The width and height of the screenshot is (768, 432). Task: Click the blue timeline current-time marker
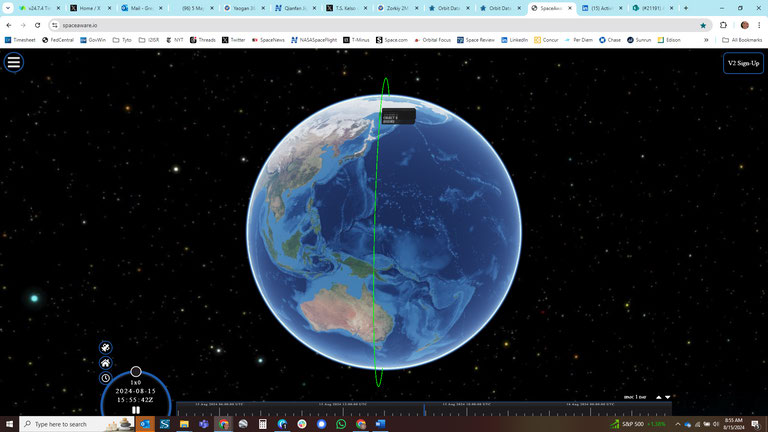[x=424, y=409]
